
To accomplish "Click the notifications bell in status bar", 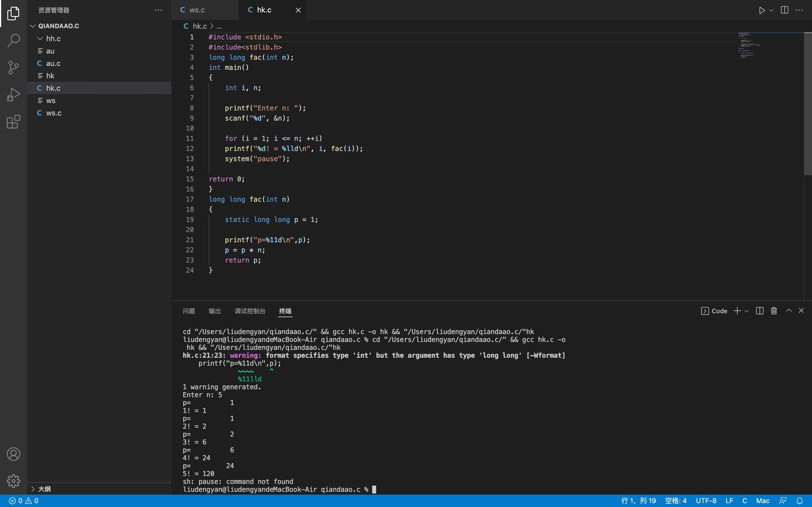I will point(800,501).
